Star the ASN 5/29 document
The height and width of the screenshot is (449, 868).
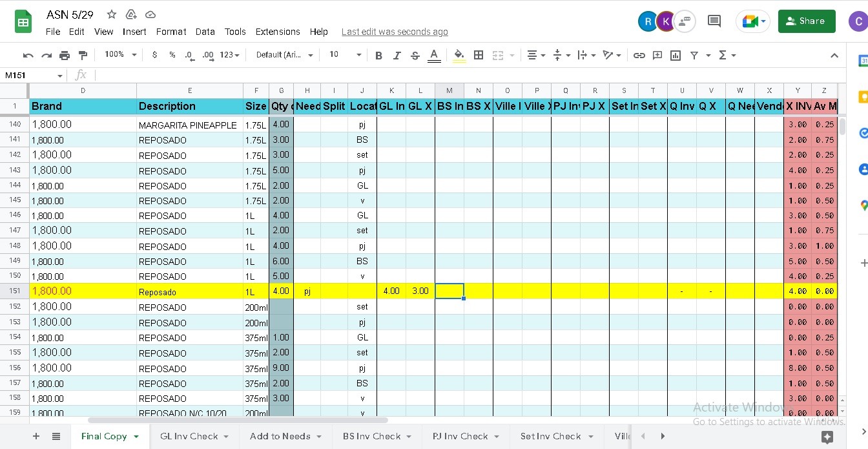[x=112, y=14]
